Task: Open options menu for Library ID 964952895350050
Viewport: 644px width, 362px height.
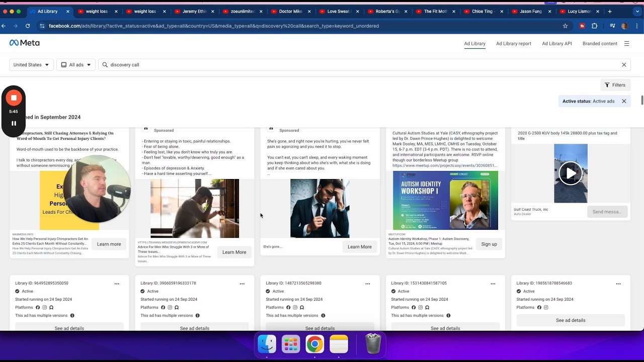Action: click(117, 284)
